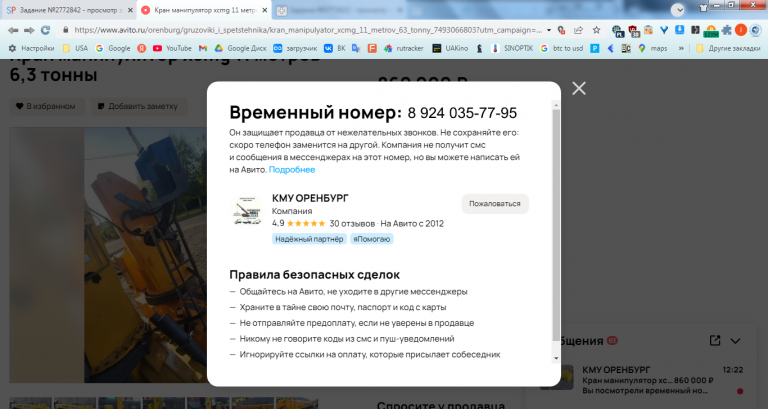
Task: Click the 'Пожаловаться' button
Action: [495, 204]
